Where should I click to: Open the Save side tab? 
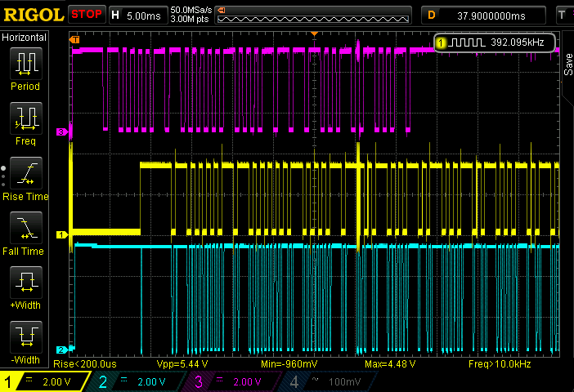[x=567, y=65]
